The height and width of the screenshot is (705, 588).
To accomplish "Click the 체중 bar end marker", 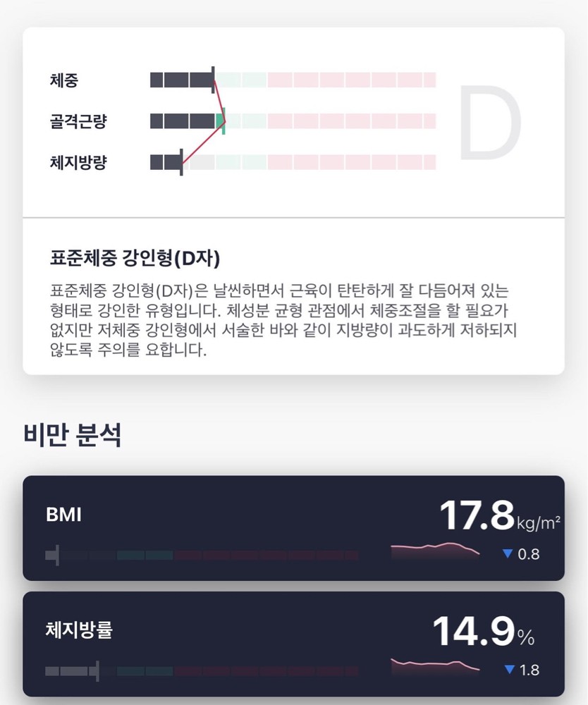I will [213, 80].
